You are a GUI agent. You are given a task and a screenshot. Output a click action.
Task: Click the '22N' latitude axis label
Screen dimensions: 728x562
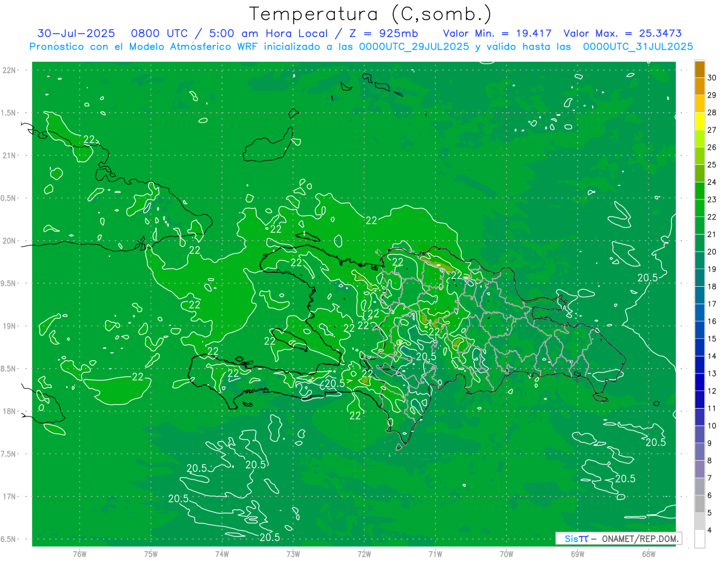click(x=8, y=70)
